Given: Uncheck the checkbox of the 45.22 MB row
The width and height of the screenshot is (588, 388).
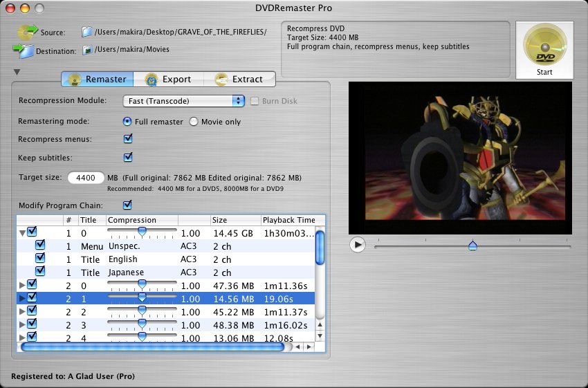Looking at the screenshot, I should 33,311.
